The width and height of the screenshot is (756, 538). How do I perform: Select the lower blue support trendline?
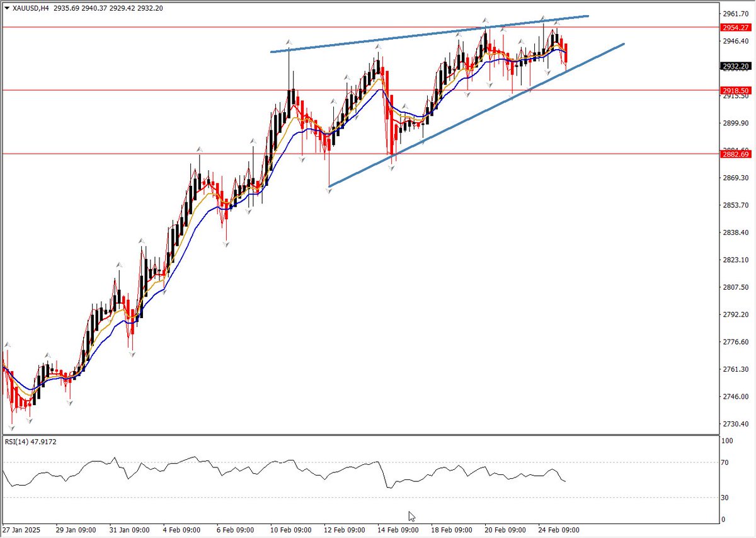[x=476, y=115]
